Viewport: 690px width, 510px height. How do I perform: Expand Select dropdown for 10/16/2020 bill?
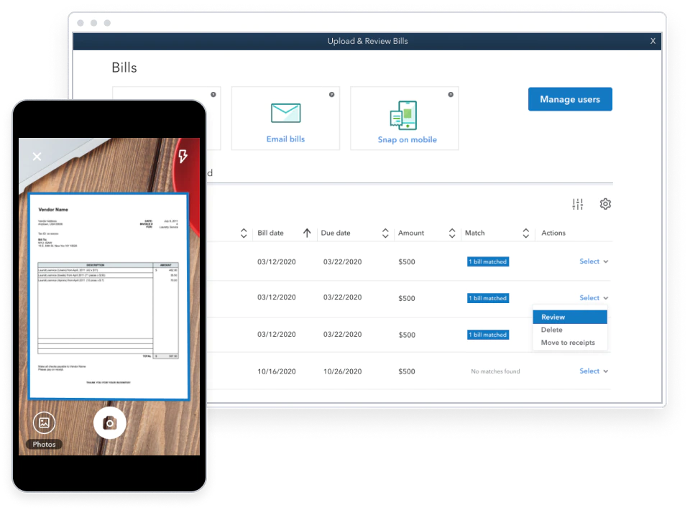[x=594, y=371]
